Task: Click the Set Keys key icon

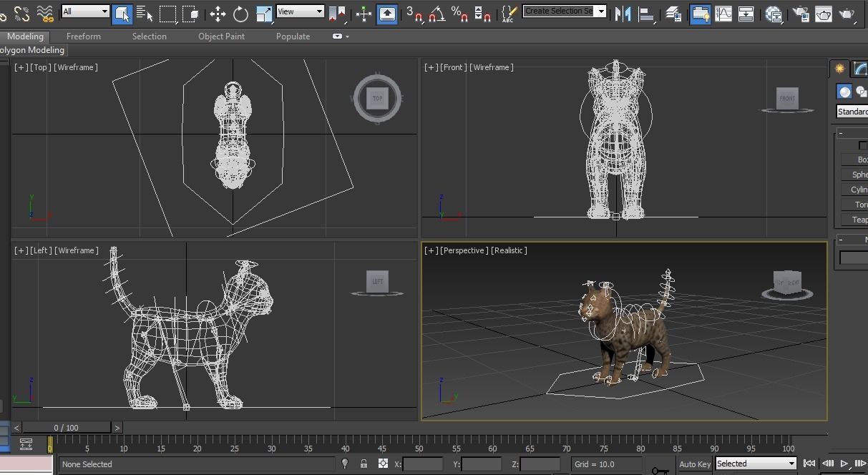Action: pos(660,470)
